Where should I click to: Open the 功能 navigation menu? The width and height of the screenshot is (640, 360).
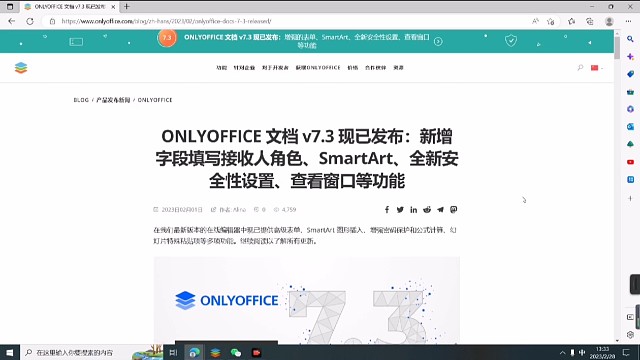[x=221, y=68]
